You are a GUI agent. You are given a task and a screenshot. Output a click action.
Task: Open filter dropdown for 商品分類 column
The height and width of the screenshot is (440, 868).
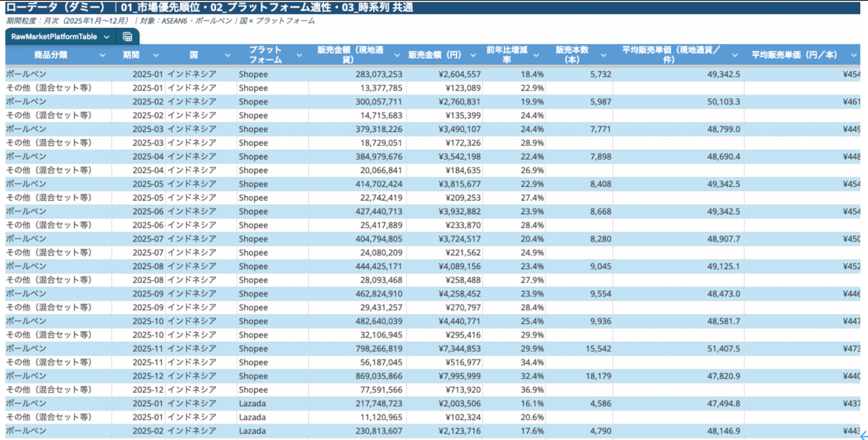[102, 55]
